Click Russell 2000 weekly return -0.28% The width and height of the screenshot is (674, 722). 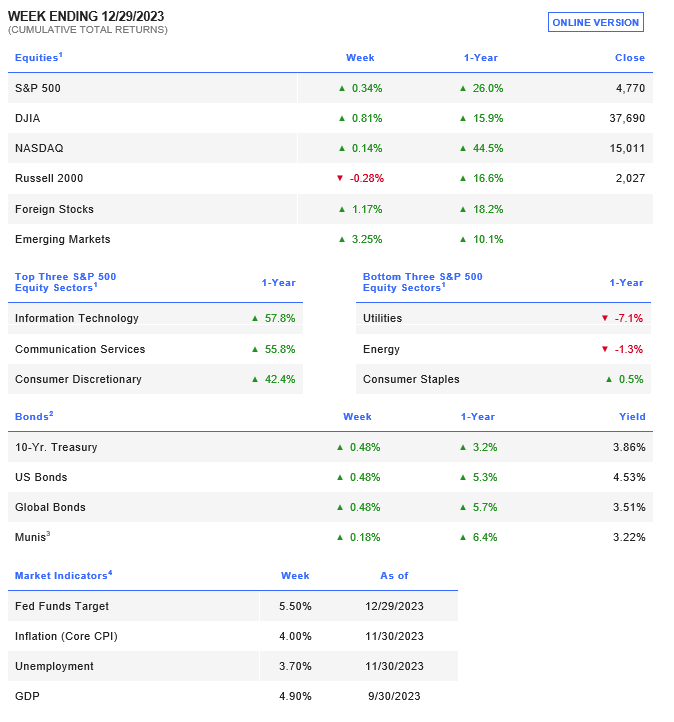coord(366,178)
